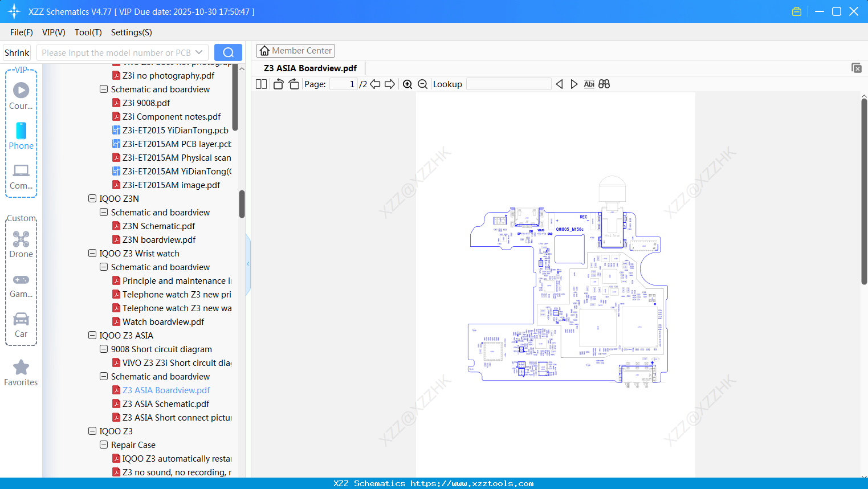Image resolution: width=868 pixels, height=489 pixels.
Task: Click the binoculars search icon
Action: [604, 84]
